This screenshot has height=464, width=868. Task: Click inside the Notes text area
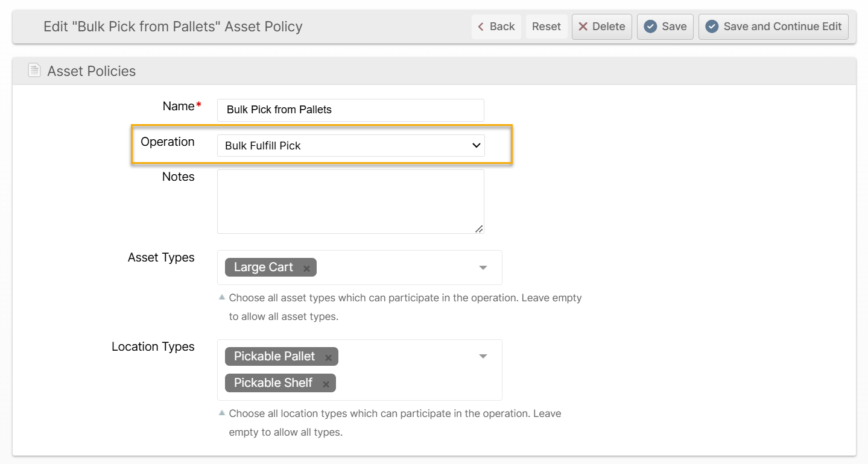[350, 201]
